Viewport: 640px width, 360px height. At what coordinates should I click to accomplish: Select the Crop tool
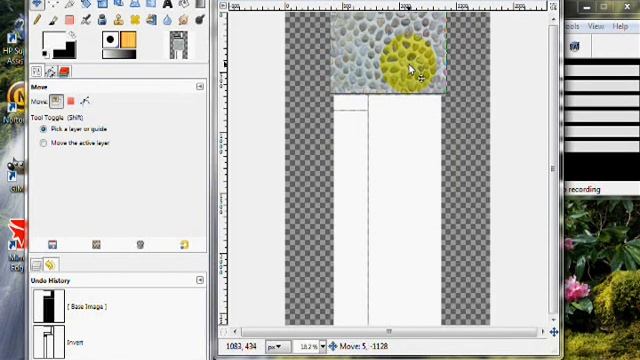[69, 4]
